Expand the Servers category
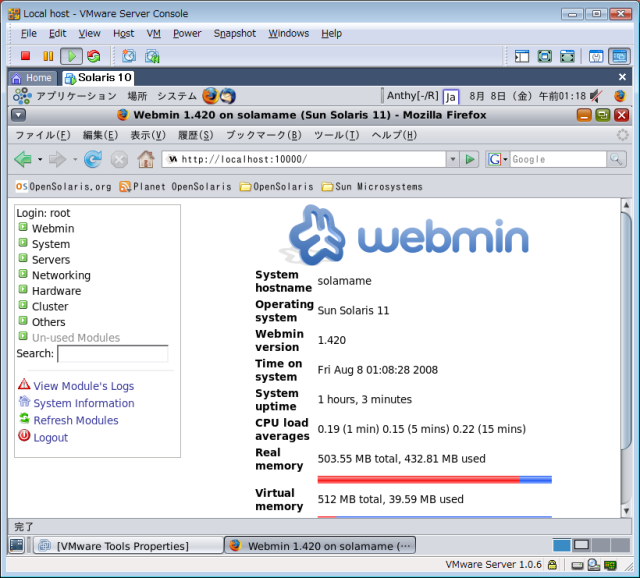Viewport: 640px width, 578px height. click(x=23, y=258)
